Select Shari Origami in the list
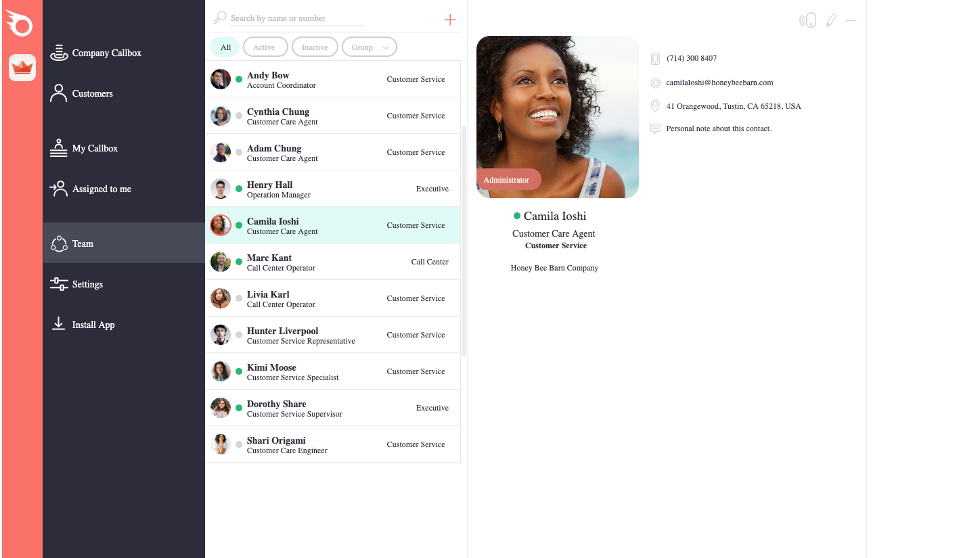This screenshot has height=558, width=980. [x=333, y=444]
